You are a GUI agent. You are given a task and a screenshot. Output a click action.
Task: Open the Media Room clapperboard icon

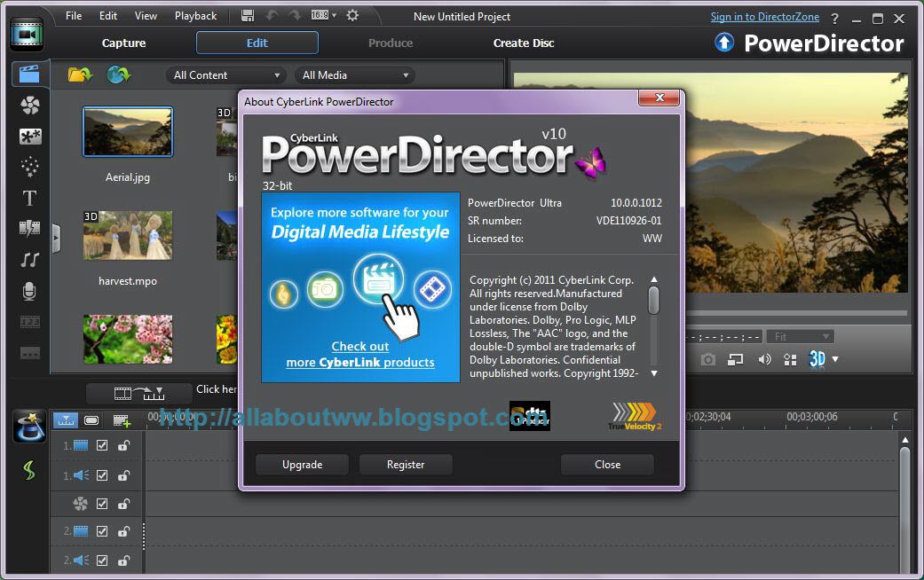tap(29, 74)
